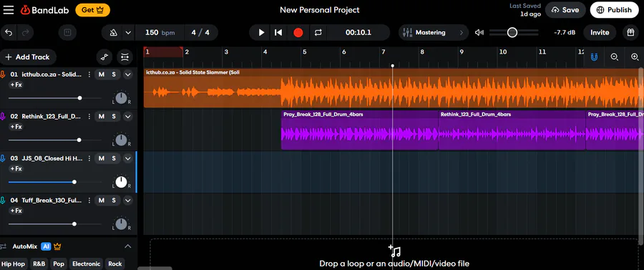
Task: Select the Electronic AutoMix genre
Action: pyautogui.click(x=87, y=264)
